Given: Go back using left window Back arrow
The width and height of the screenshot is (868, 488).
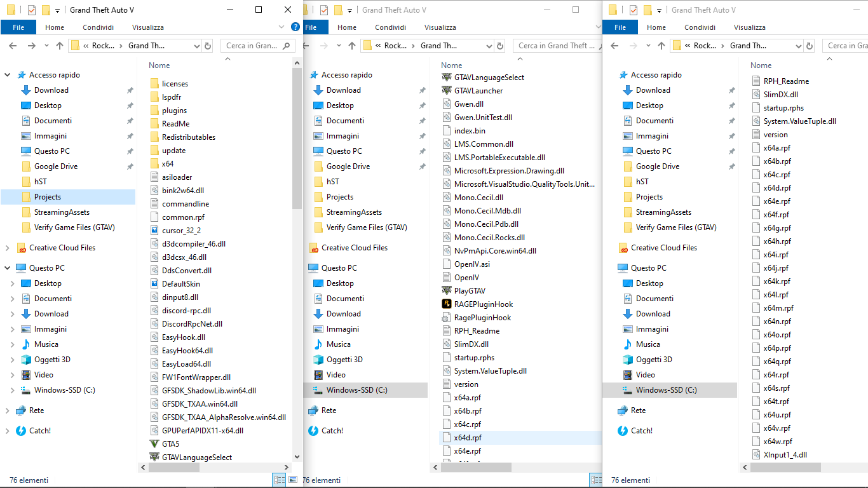Looking at the screenshot, I should click(13, 46).
